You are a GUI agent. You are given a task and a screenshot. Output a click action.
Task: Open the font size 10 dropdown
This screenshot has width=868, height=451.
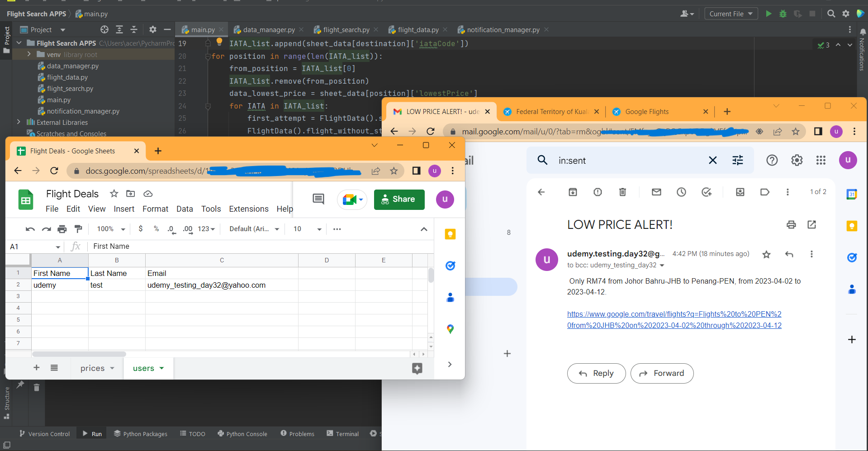click(308, 229)
